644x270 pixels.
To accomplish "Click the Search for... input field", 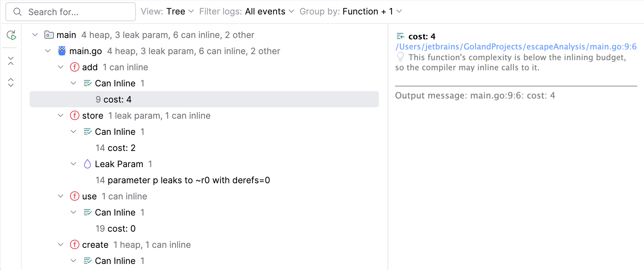I will [71, 12].
